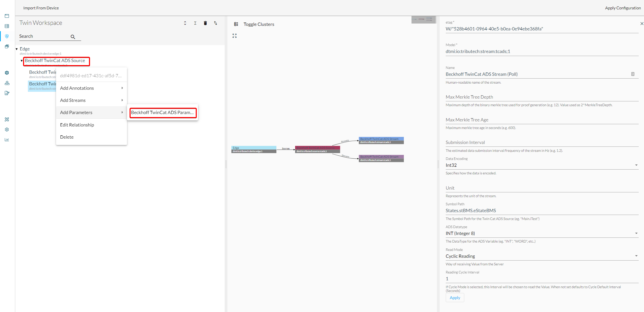Click the etag field value
This screenshot has width=644, height=312.
(x=494, y=29)
